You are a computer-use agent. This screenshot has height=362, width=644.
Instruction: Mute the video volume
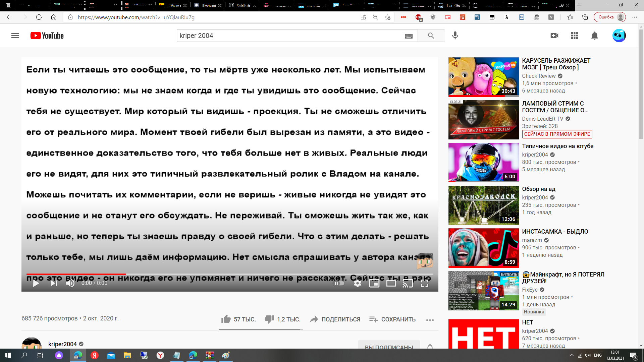click(70, 283)
